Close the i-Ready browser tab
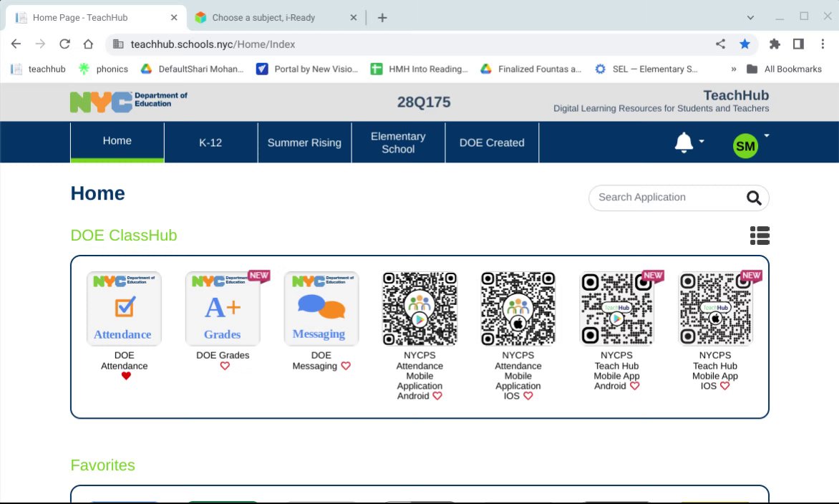The width and height of the screenshot is (839, 504). click(x=353, y=18)
